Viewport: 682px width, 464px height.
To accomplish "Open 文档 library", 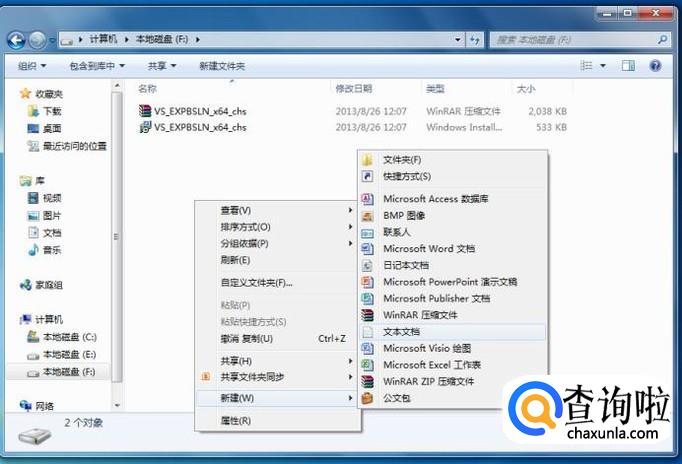I will click(x=45, y=233).
